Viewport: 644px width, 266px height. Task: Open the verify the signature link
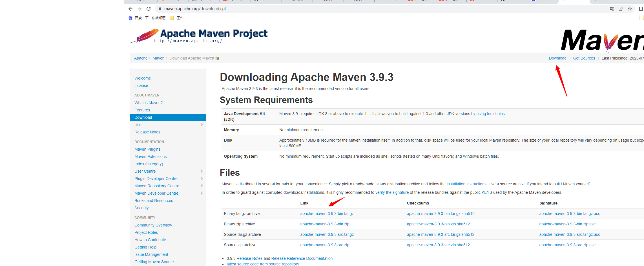[392, 192]
